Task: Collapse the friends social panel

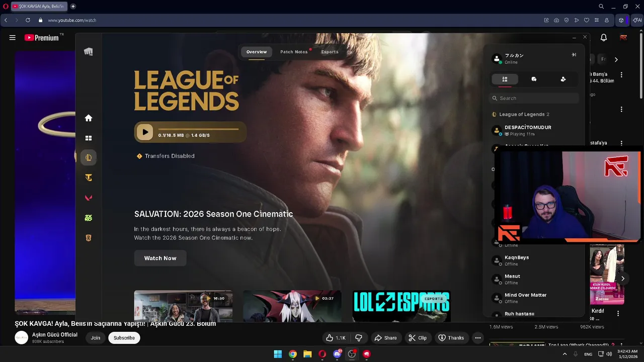Action: point(574,55)
